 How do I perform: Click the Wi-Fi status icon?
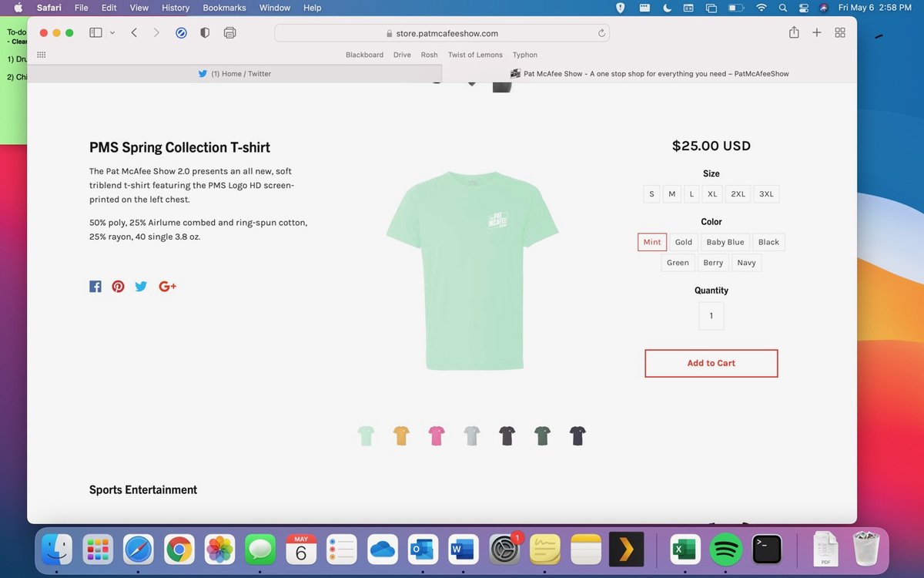click(x=762, y=8)
